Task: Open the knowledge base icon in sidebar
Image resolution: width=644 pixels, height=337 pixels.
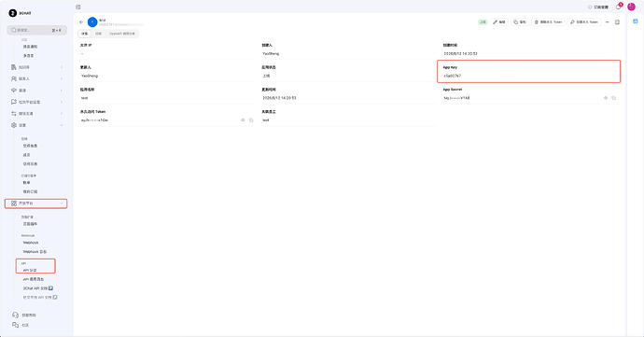Action: click(14, 67)
